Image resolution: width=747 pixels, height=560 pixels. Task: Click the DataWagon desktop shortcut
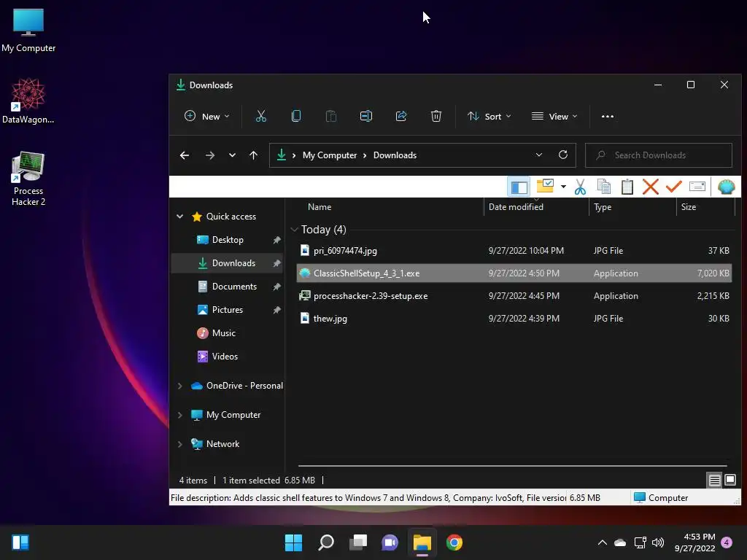click(x=28, y=101)
